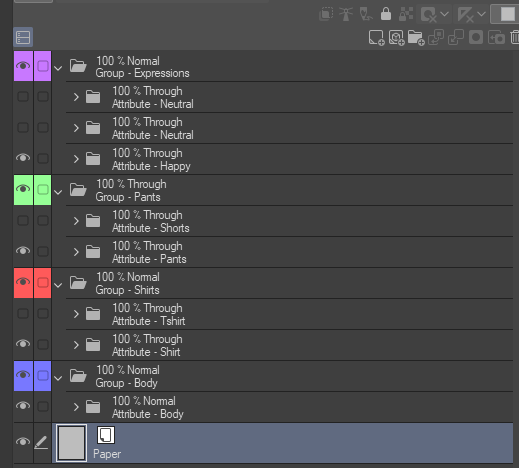Expand the Attribute - Shirt folder
This screenshot has width=519, height=468.
76,345
